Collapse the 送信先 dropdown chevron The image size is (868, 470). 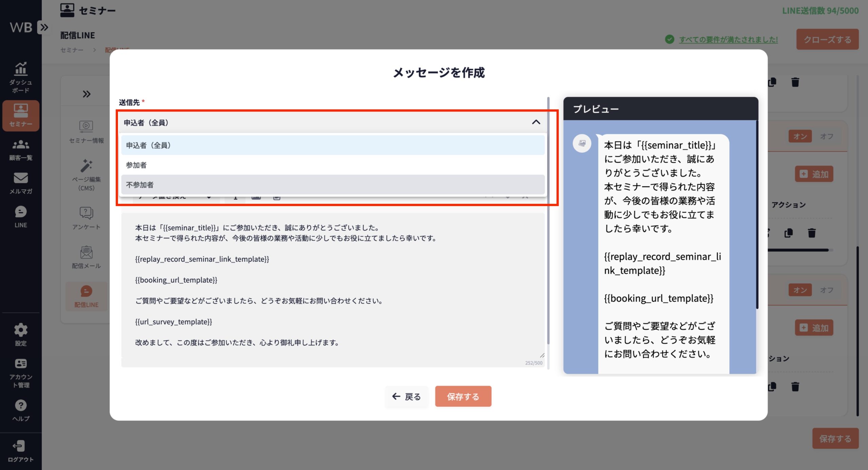pos(536,122)
